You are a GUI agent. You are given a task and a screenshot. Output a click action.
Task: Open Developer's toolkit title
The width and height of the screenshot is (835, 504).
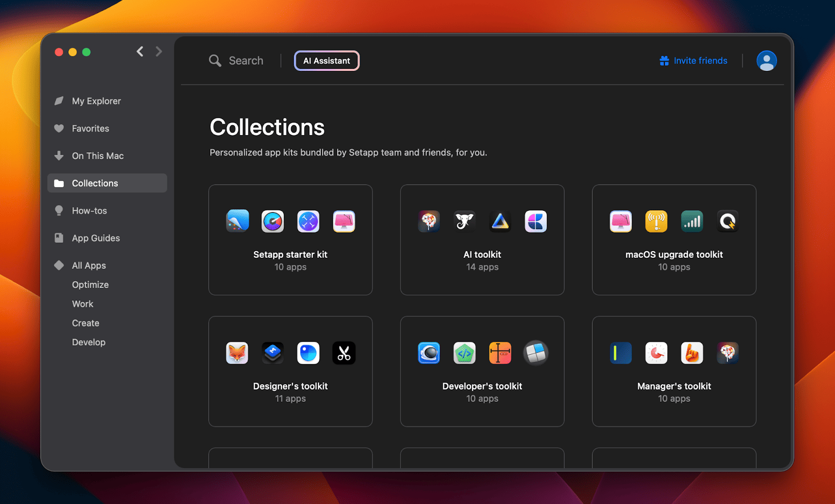[482, 386]
